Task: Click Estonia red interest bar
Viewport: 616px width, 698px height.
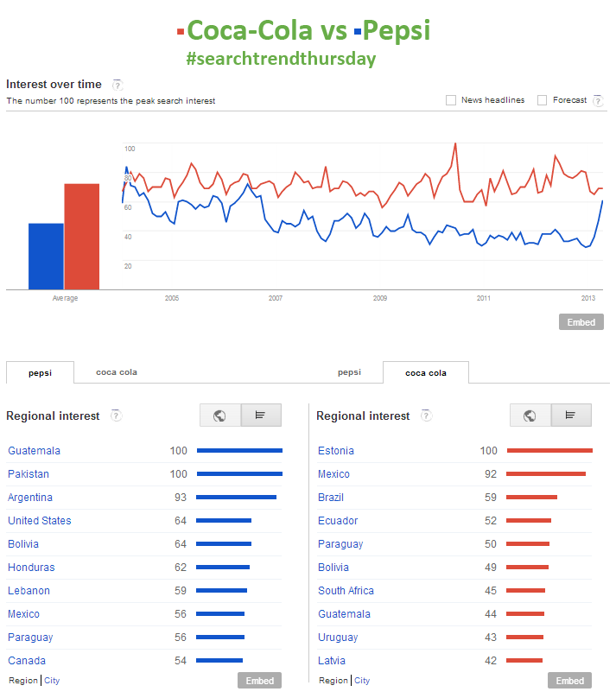Action: (549, 450)
